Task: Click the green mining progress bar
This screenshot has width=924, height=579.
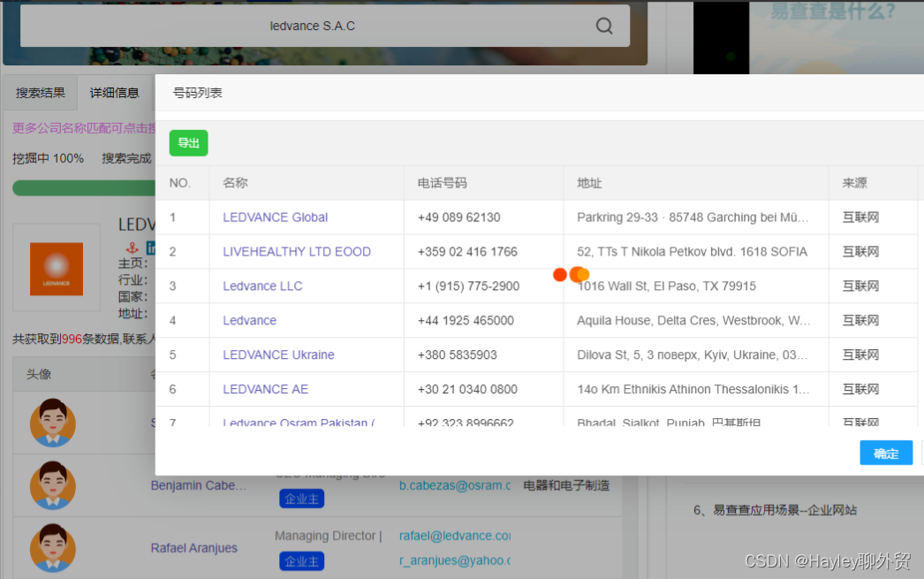Action: tap(84, 188)
